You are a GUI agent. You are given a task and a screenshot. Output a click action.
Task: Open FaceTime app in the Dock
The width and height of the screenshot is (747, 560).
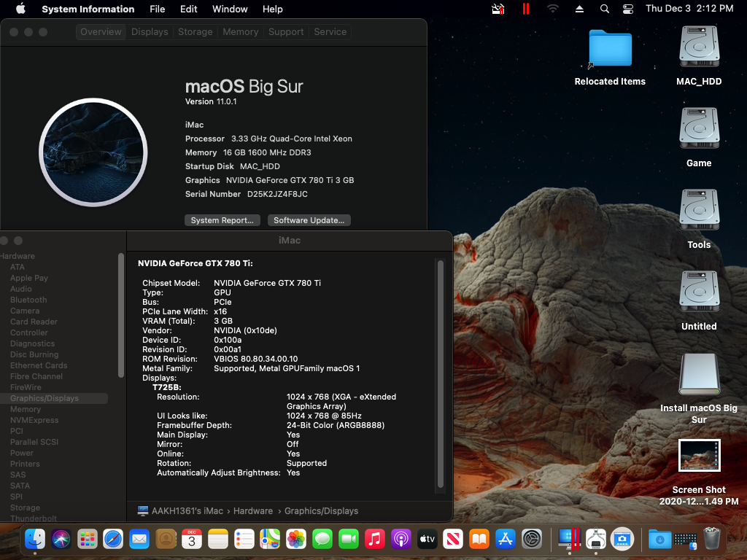(348, 540)
